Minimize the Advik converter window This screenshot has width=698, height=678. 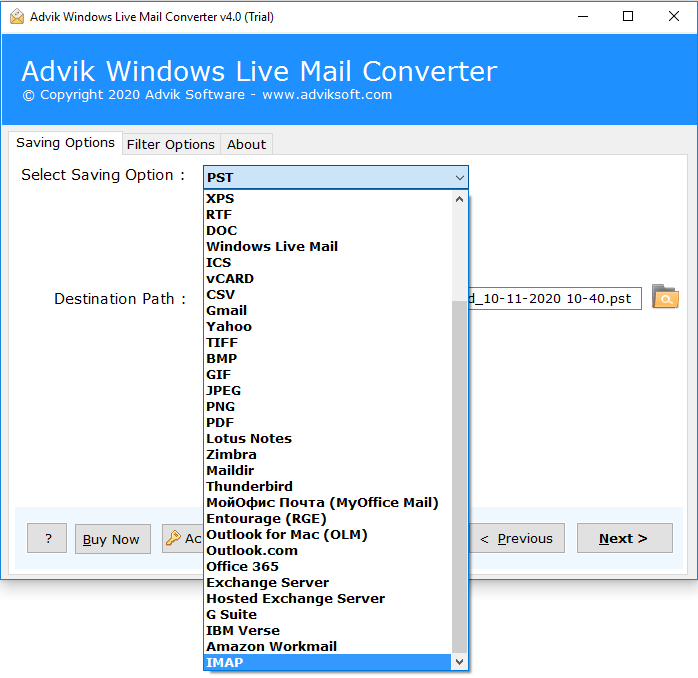(583, 16)
